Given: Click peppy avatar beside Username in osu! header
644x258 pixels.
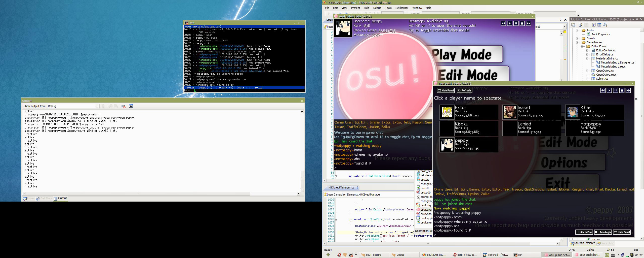Looking at the screenshot, I should [x=343, y=28].
